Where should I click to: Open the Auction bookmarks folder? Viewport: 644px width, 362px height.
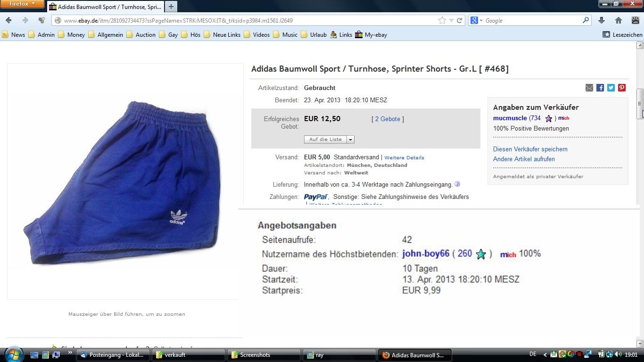141,34
